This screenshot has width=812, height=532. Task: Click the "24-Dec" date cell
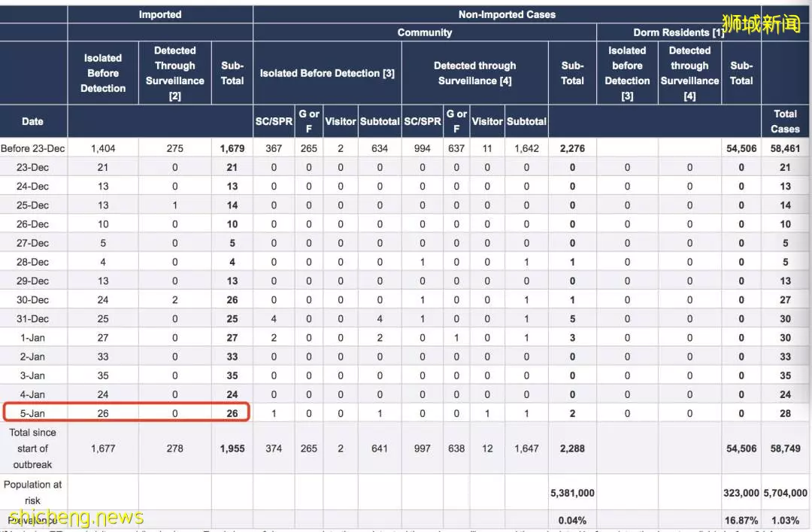point(32,186)
